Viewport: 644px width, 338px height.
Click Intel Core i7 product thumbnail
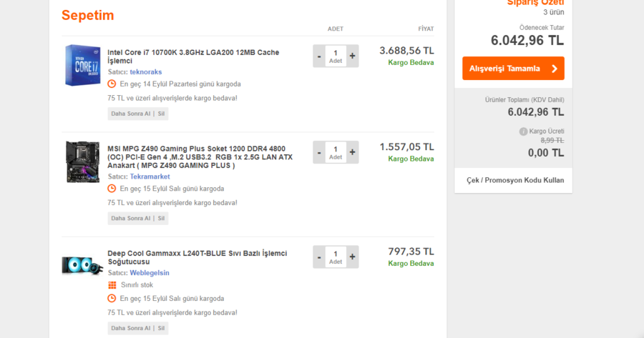[x=82, y=65]
